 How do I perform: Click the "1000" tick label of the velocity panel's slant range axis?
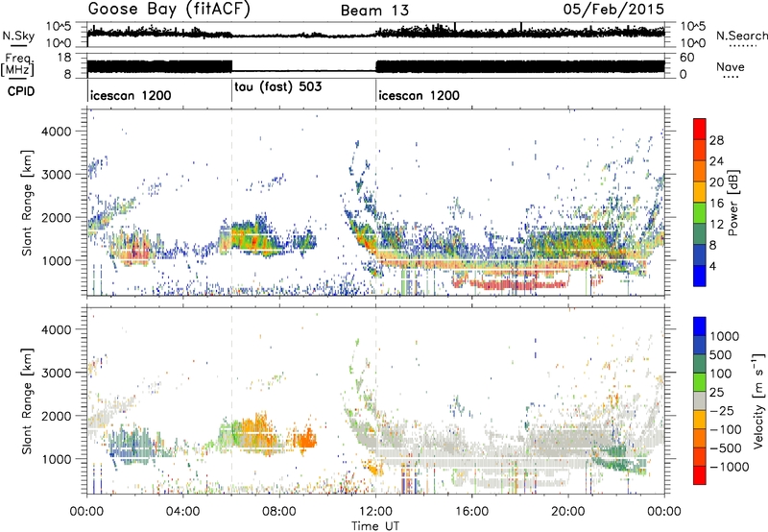[57, 459]
